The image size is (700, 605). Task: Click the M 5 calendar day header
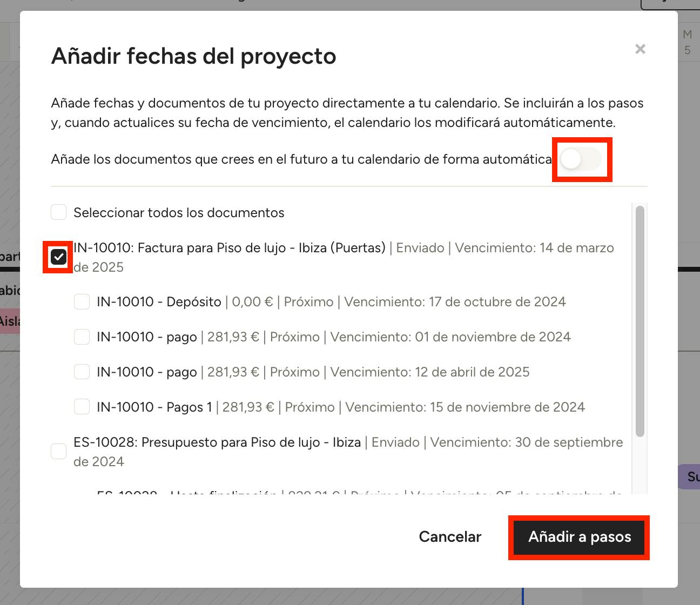[x=687, y=42]
